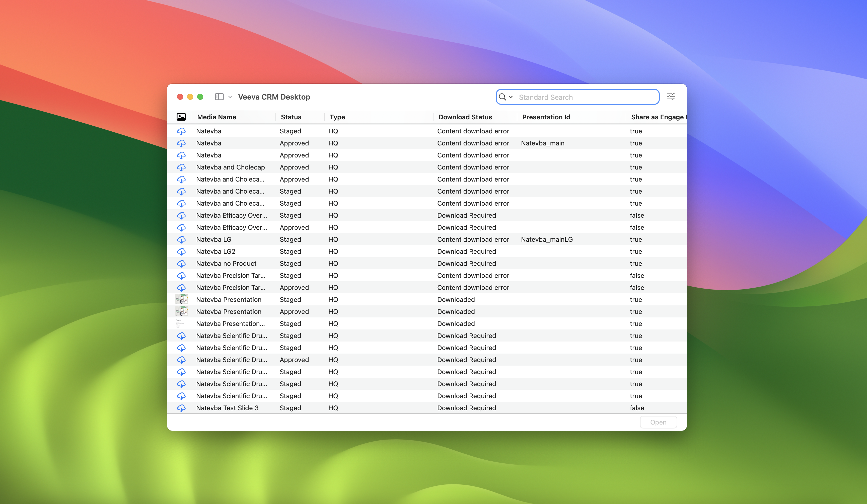Click cloud download icon beside Natevba no Product
This screenshot has height=504, width=867.
[x=181, y=263]
